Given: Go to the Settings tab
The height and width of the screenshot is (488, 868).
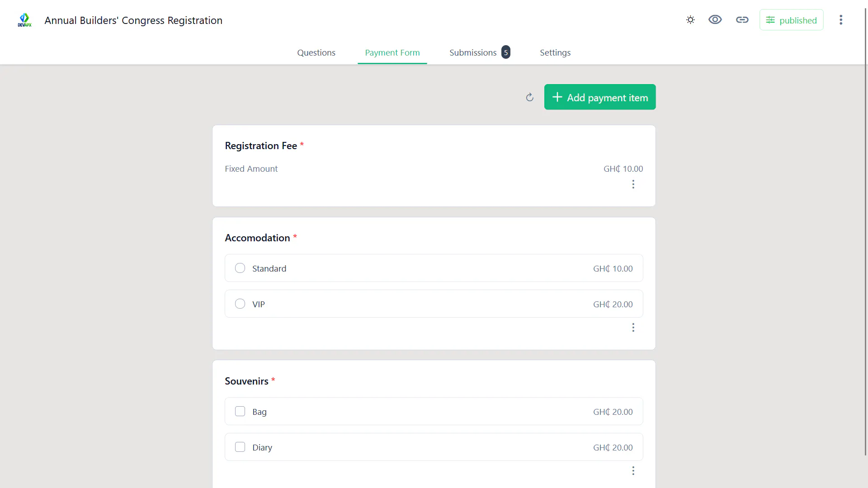Looking at the screenshot, I should point(555,52).
